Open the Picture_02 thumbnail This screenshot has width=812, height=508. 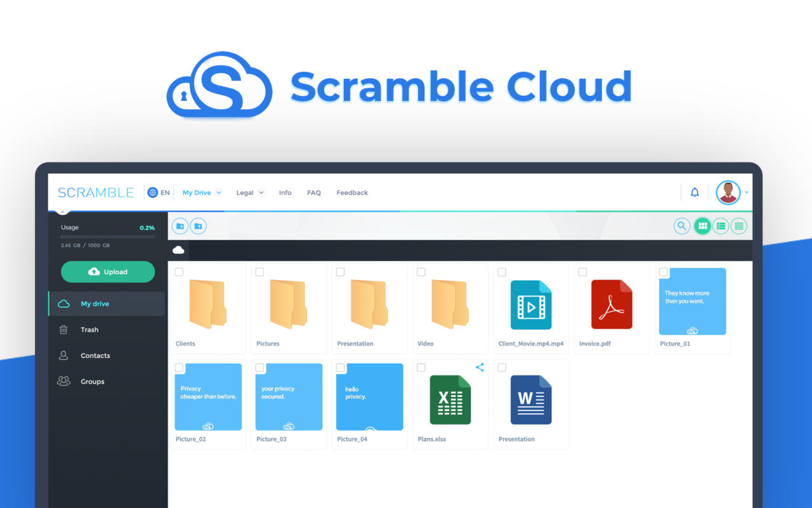[208, 397]
